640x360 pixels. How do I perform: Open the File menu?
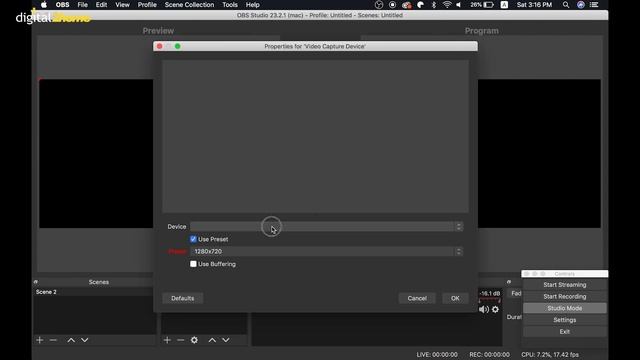click(82, 5)
